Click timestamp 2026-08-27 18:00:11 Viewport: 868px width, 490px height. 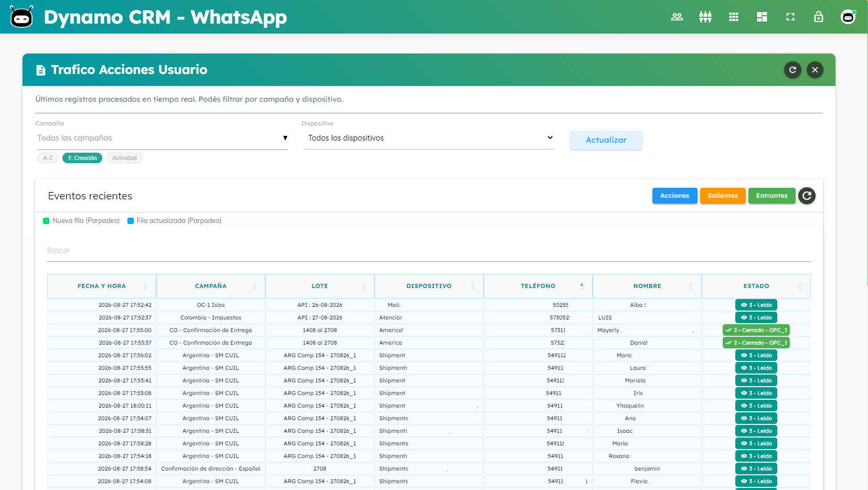tap(125, 406)
